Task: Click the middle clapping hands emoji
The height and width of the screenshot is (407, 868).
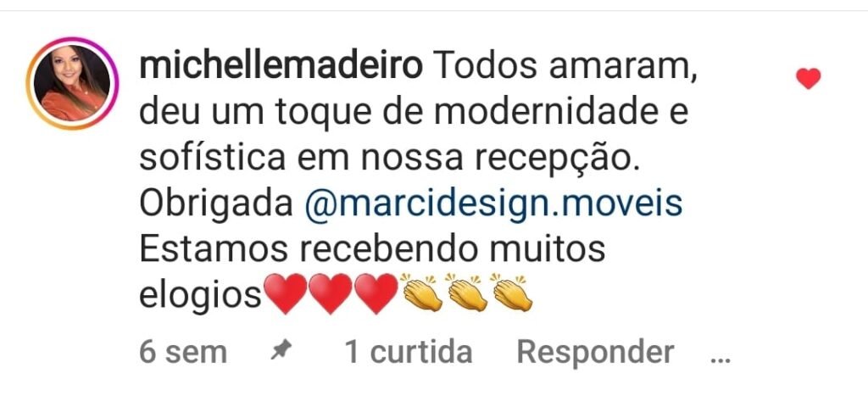Action: pyautogui.click(x=467, y=292)
